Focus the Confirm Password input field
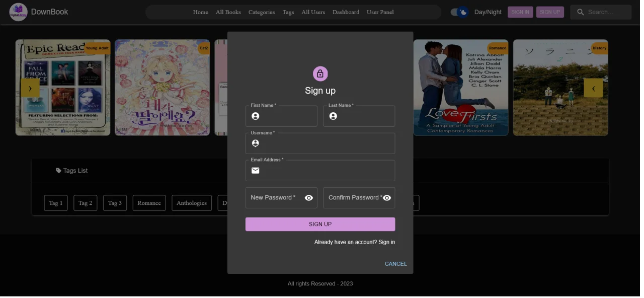Image resolution: width=644 pixels, height=298 pixels. 359,198
